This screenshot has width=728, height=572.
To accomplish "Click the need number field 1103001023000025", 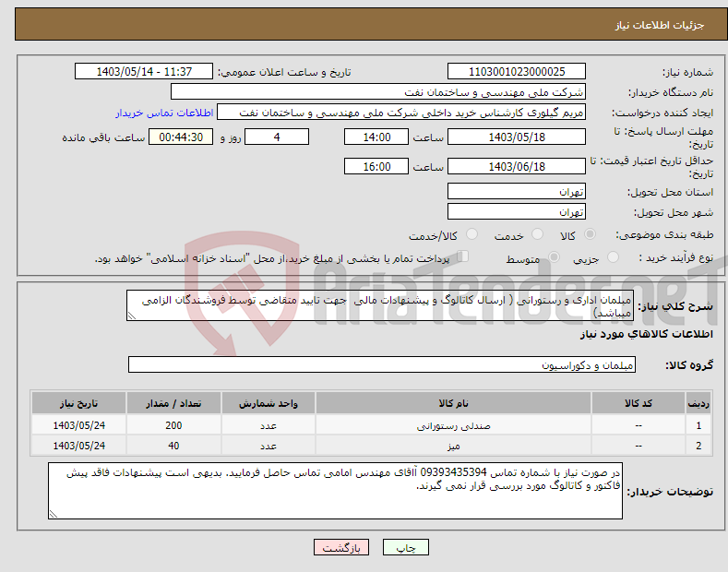I will point(517,72).
